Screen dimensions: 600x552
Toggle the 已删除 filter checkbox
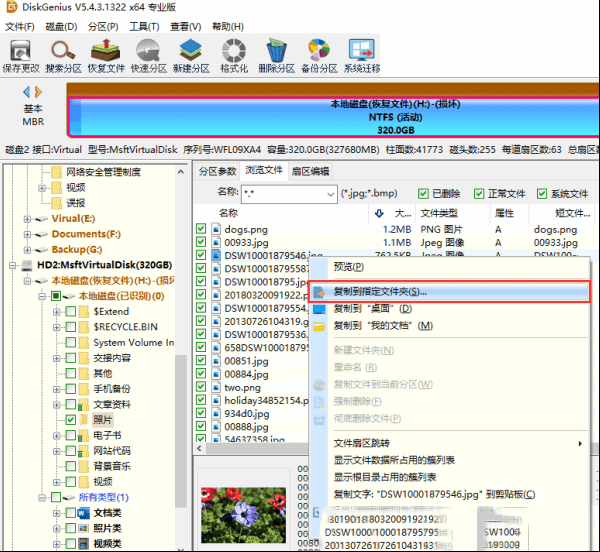423,194
